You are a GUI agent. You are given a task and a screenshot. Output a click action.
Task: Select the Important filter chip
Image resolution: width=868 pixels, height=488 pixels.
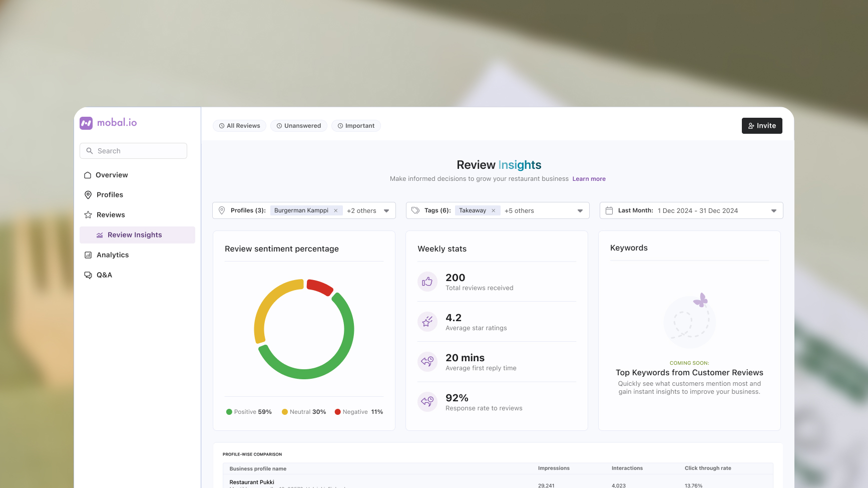356,126
